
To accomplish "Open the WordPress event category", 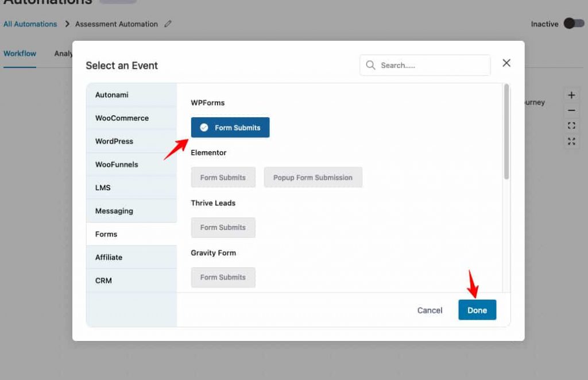I will pos(131,141).
